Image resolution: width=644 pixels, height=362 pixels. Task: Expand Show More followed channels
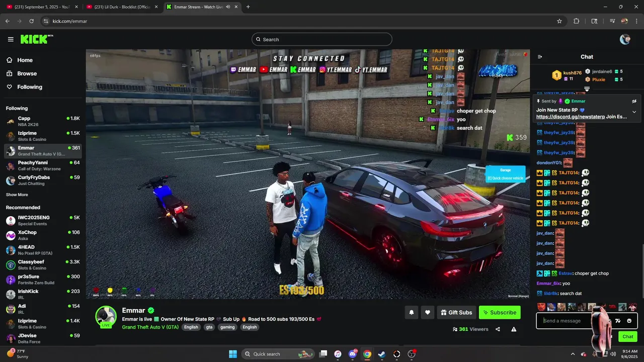pyautogui.click(x=17, y=195)
